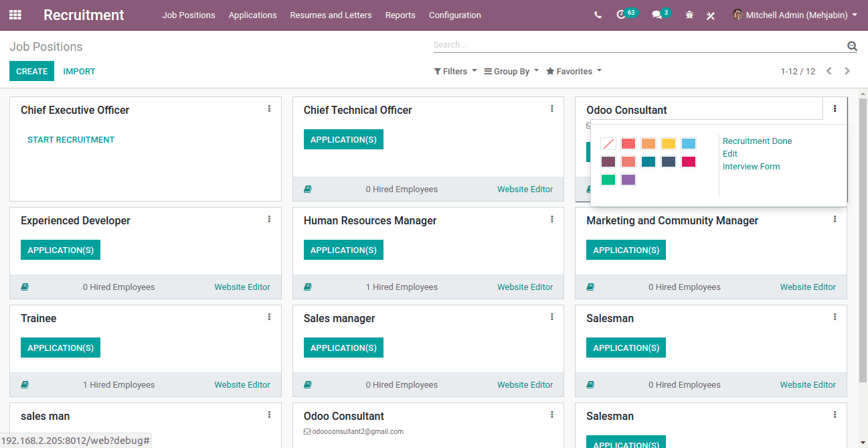Click APPLICATION(S) on Experienced Developer card
The width and height of the screenshot is (868, 448).
[x=60, y=250]
